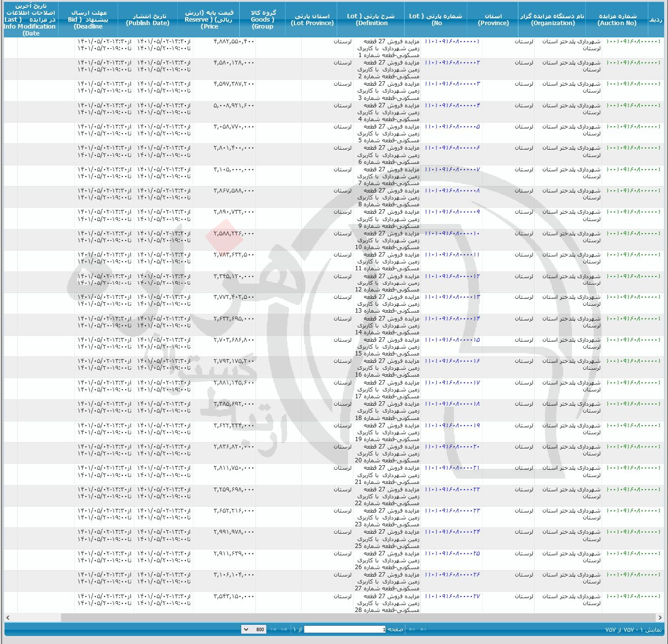668x644 pixels.
Task: Click the horizontal scrollbar left arrow
Action: [x=7, y=617]
